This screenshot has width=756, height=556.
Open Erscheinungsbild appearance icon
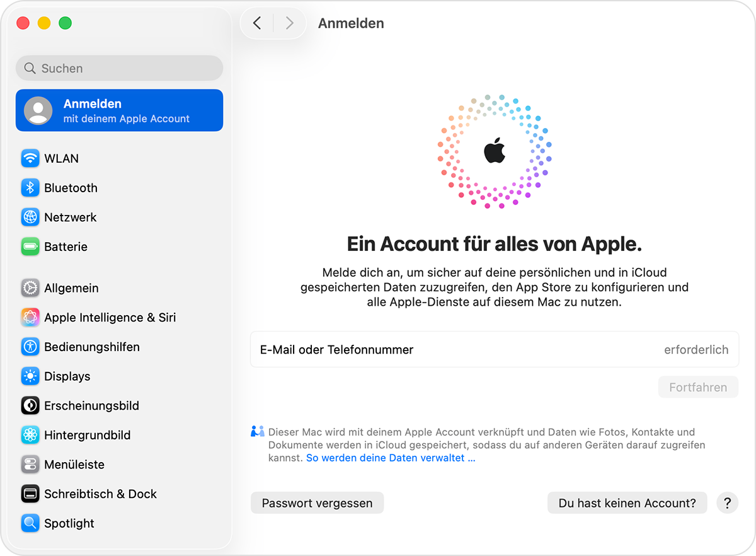(30, 405)
